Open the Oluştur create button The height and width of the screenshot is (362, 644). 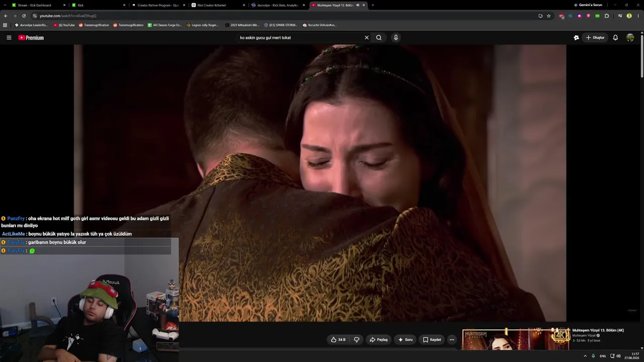[x=595, y=38]
